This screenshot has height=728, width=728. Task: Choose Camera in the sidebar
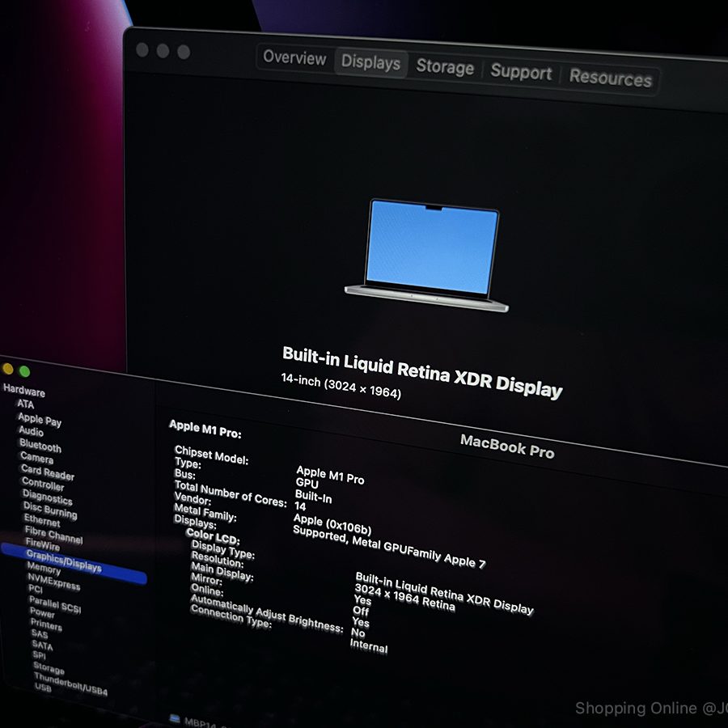(x=36, y=459)
